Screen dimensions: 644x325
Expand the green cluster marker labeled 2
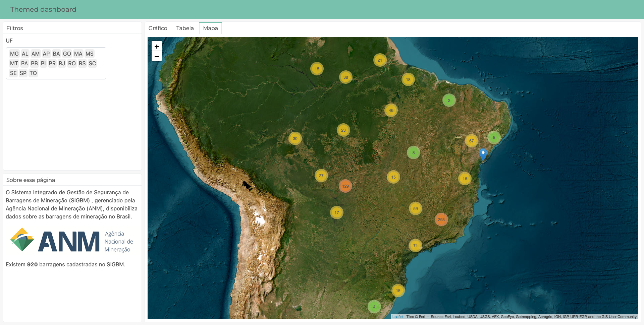449,100
